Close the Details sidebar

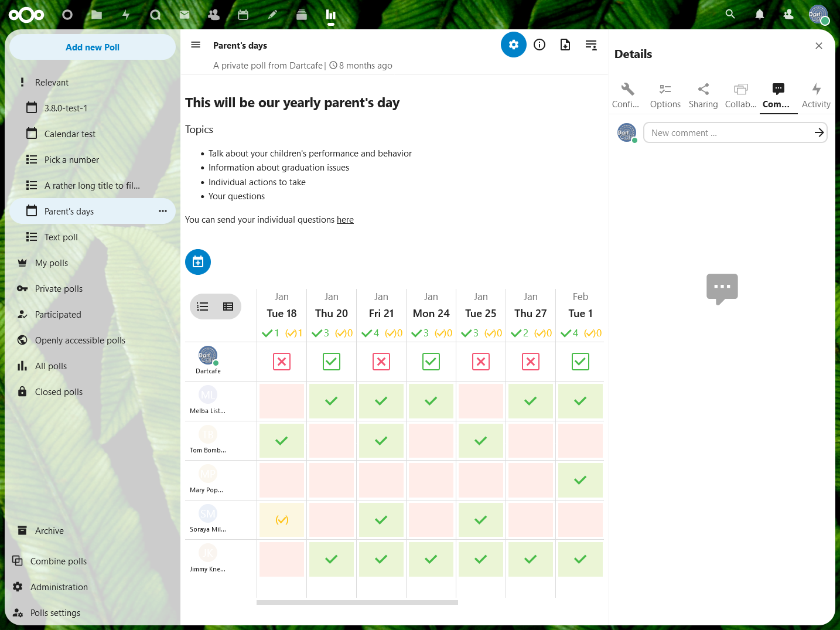[x=819, y=46]
